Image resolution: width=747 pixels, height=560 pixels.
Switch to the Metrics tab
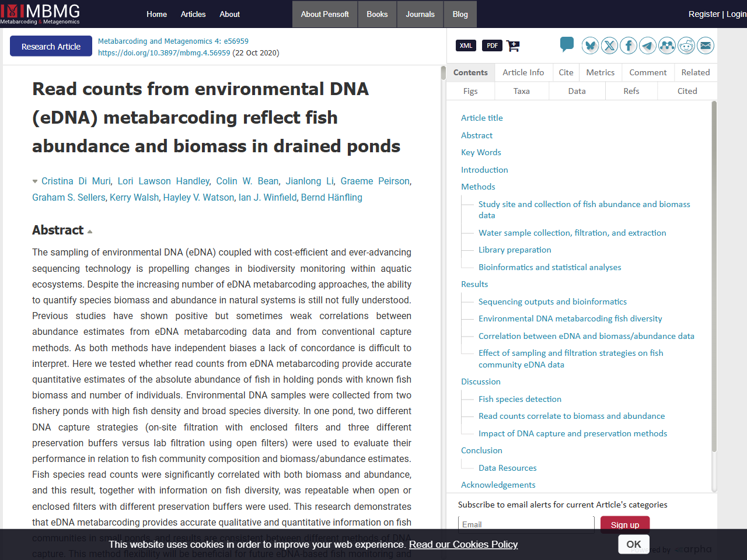pos(601,72)
